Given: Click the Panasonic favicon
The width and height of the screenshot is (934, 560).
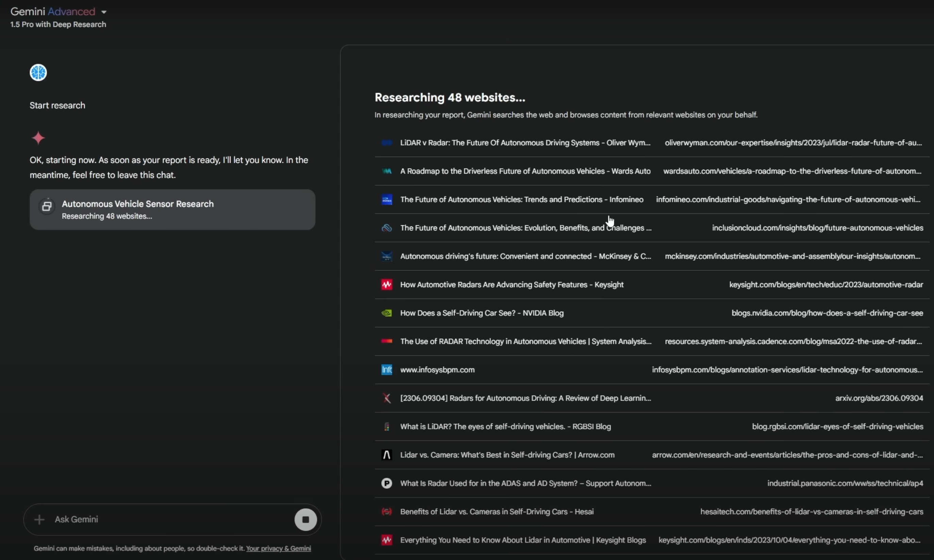Looking at the screenshot, I should (386, 483).
